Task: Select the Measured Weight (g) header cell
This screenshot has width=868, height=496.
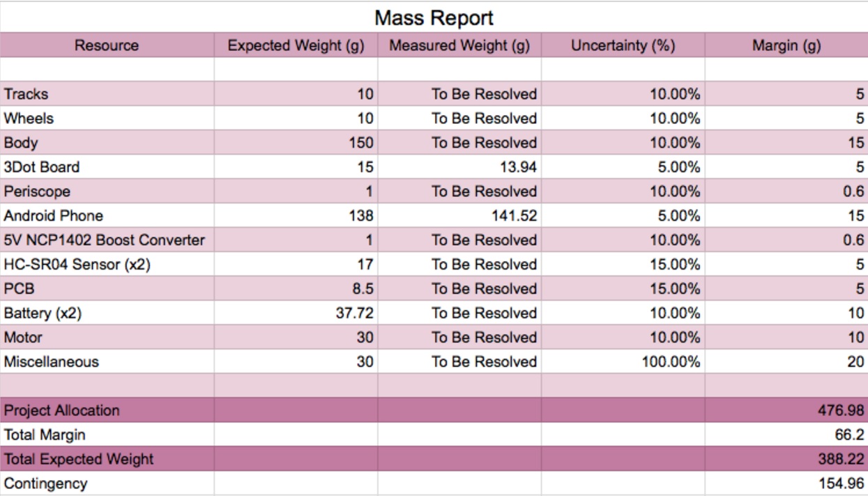Action: coord(459,45)
